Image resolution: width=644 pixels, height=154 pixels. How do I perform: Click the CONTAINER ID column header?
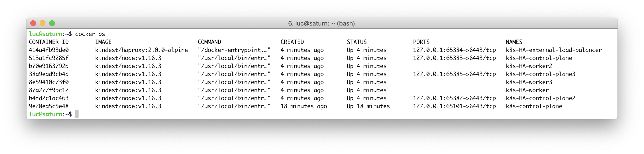[49, 42]
